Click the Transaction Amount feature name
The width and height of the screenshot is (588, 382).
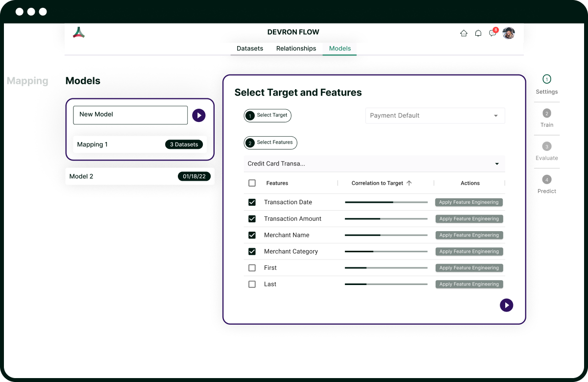point(293,219)
